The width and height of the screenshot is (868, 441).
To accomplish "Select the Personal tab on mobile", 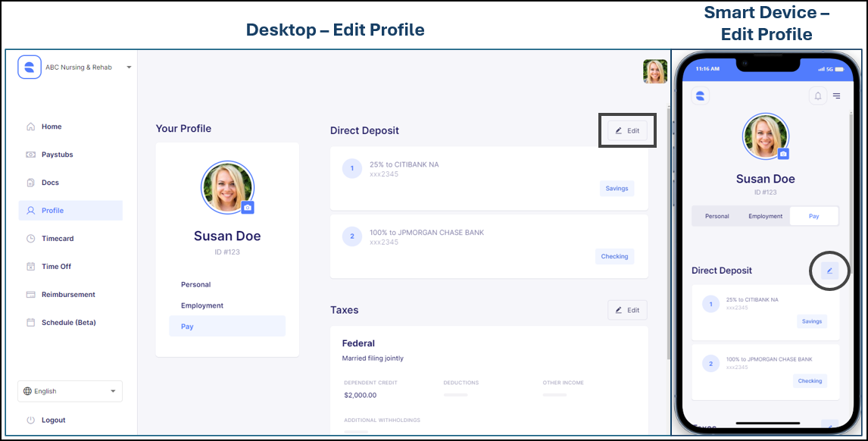I will 717,216.
